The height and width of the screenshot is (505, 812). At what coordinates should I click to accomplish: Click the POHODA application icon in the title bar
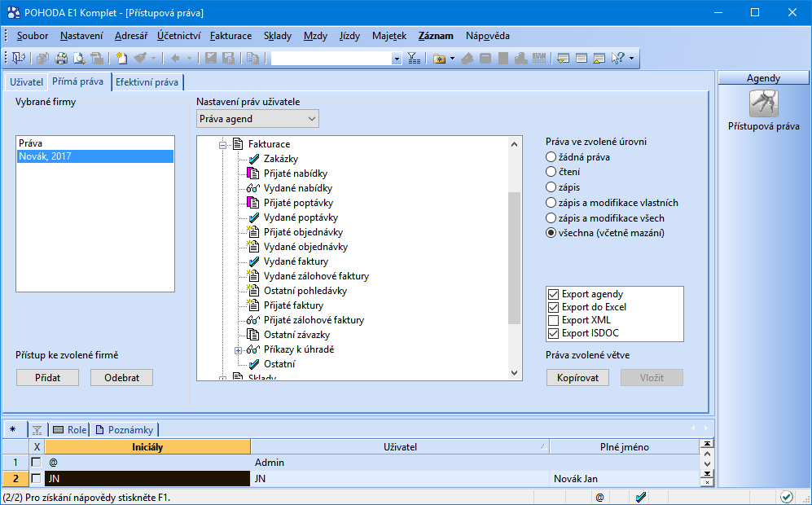pos(12,12)
